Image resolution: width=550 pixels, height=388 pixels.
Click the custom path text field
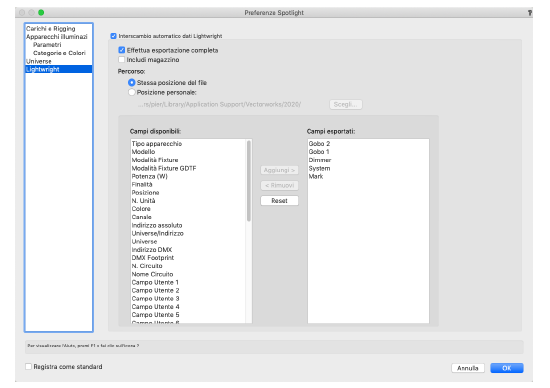click(x=219, y=104)
